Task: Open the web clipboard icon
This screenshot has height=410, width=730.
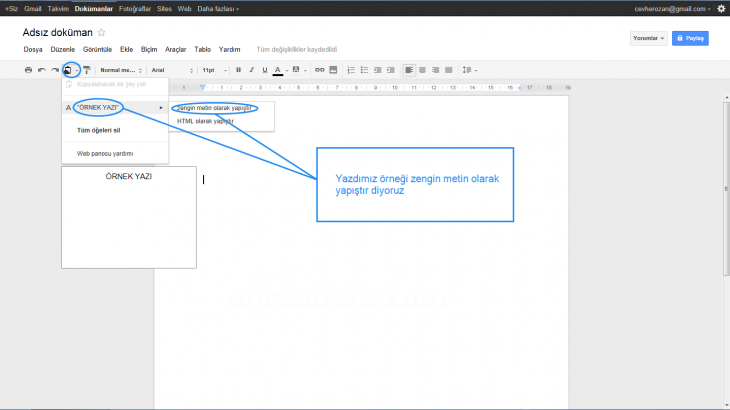Action: pyautogui.click(x=69, y=70)
